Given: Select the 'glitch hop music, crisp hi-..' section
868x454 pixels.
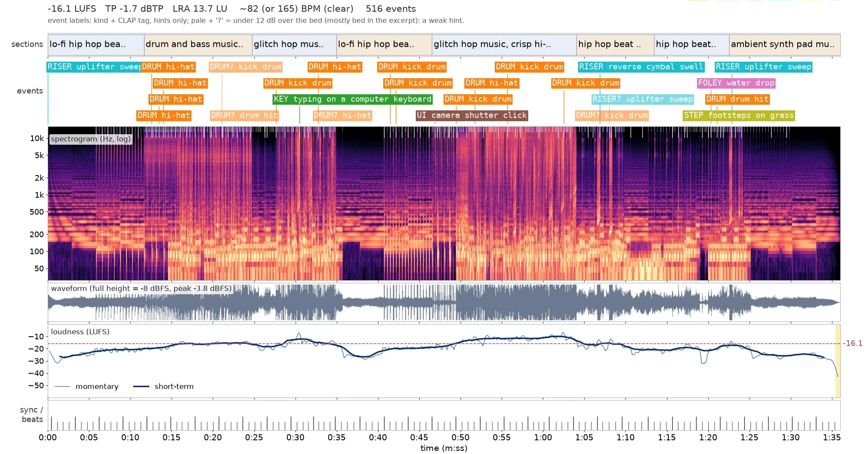Looking at the screenshot, I should [x=504, y=44].
